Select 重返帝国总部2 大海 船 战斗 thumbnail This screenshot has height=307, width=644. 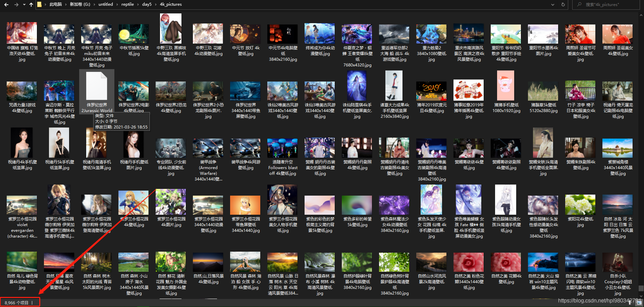pos(394,34)
